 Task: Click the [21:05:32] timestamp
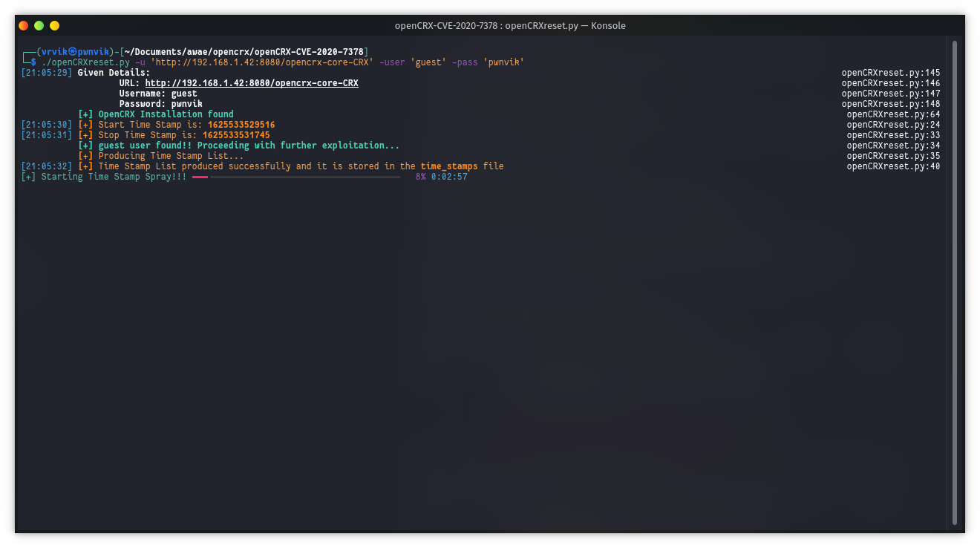(x=47, y=166)
